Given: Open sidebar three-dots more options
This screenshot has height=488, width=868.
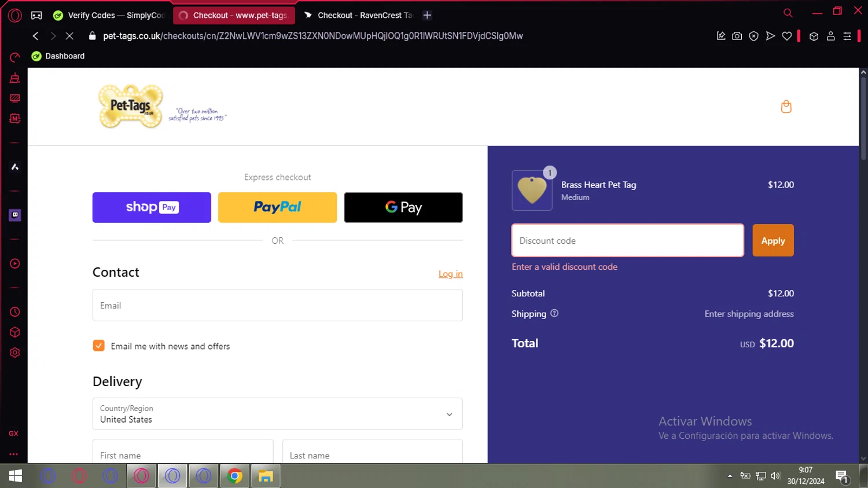Looking at the screenshot, I should [x=14, y=454].
